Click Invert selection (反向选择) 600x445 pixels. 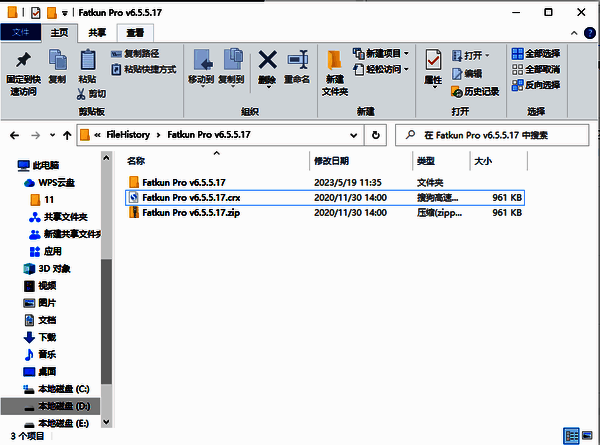click(x=537, y=83)
